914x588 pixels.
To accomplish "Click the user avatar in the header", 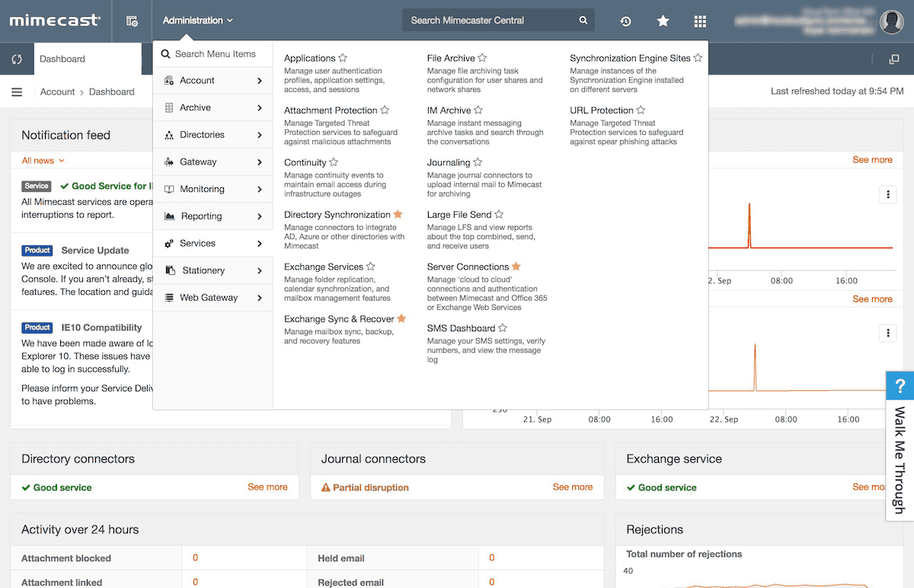I will (x=892, y=21).
